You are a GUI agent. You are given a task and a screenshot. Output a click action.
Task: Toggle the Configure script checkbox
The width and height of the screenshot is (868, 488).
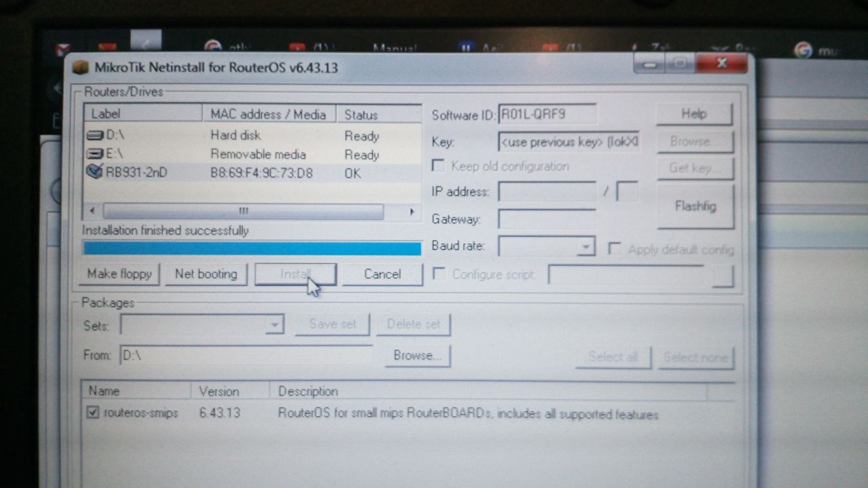pyautogui.click(x=439, y=274)
